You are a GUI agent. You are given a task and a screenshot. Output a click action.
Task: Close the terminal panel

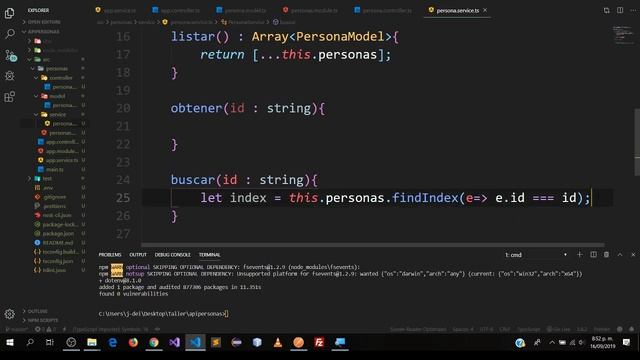click(633, 254)
